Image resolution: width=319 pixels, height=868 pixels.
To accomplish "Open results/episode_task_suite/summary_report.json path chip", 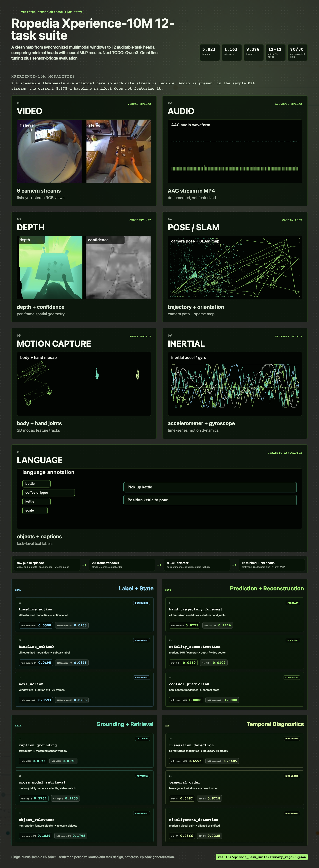I will point(262,857).
